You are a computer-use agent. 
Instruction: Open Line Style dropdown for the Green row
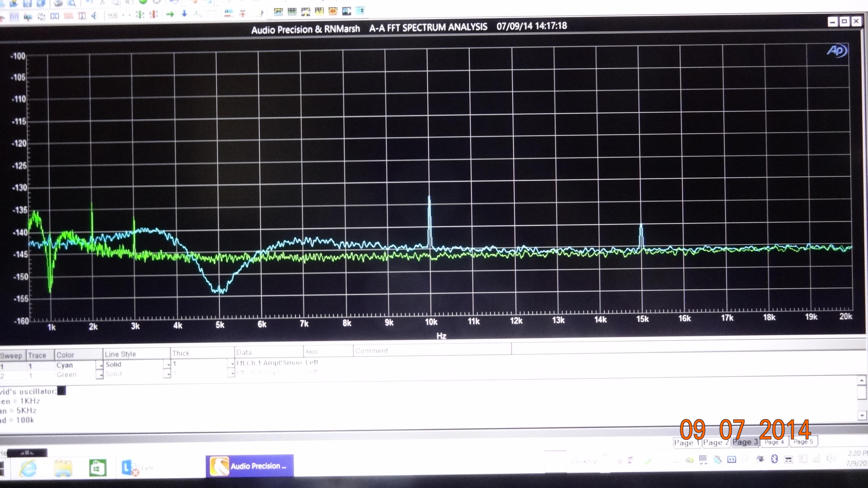click(x=167, y=374)
